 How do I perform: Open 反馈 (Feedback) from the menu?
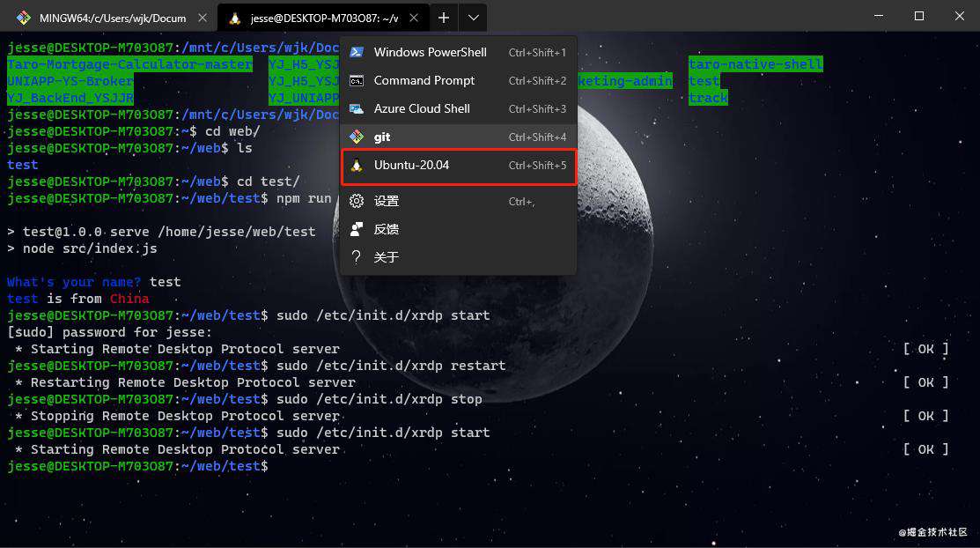pos(458,229)
